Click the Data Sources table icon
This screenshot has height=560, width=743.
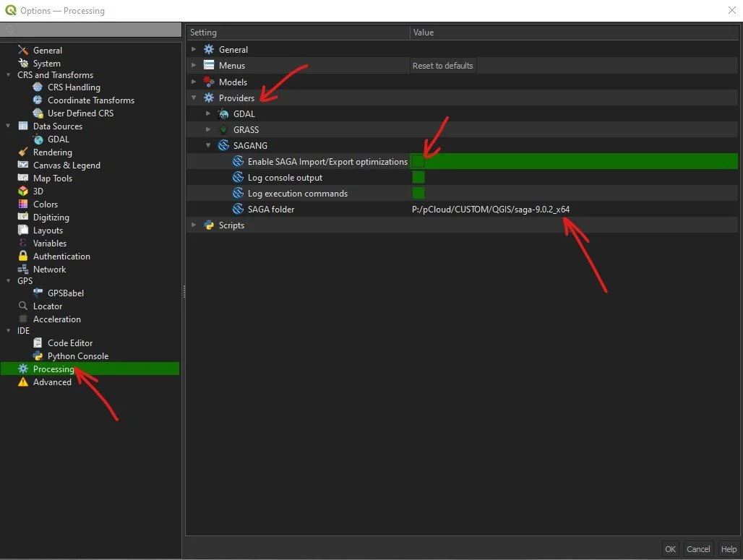pyautogui.click(x=22, y=126)
